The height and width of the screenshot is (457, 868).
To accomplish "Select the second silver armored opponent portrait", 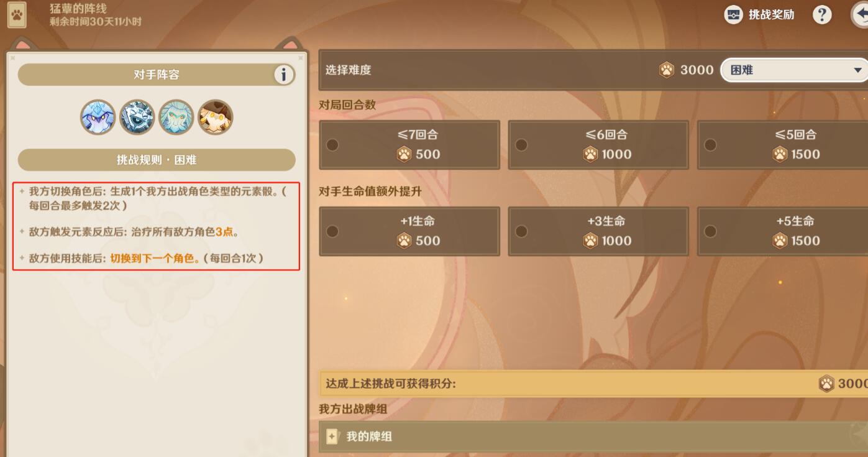I will pos(137,117).
